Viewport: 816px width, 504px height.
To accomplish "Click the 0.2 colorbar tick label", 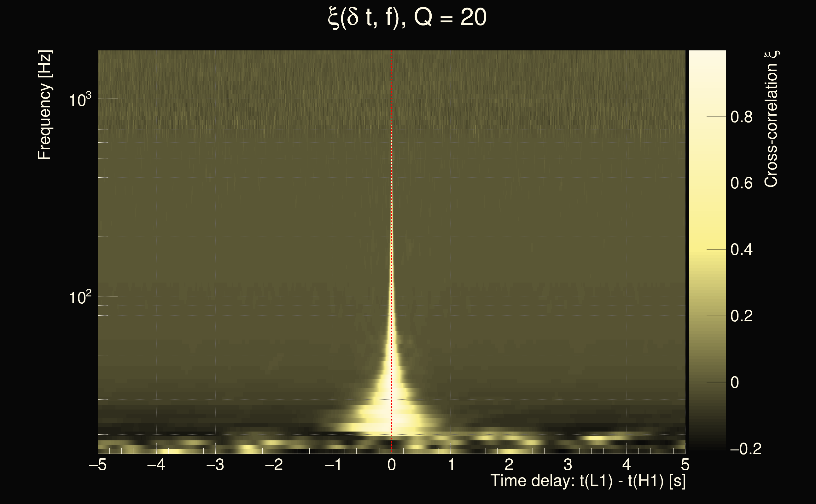I will (741, 316).
